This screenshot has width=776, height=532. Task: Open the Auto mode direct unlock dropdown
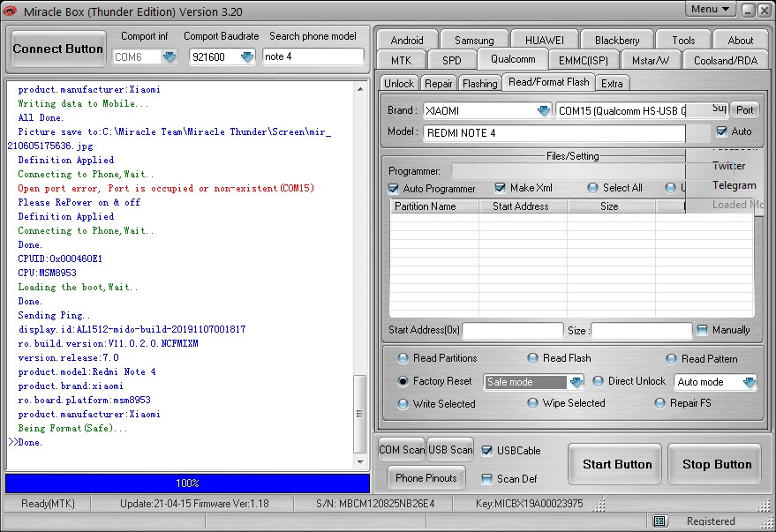click(749, 382)
